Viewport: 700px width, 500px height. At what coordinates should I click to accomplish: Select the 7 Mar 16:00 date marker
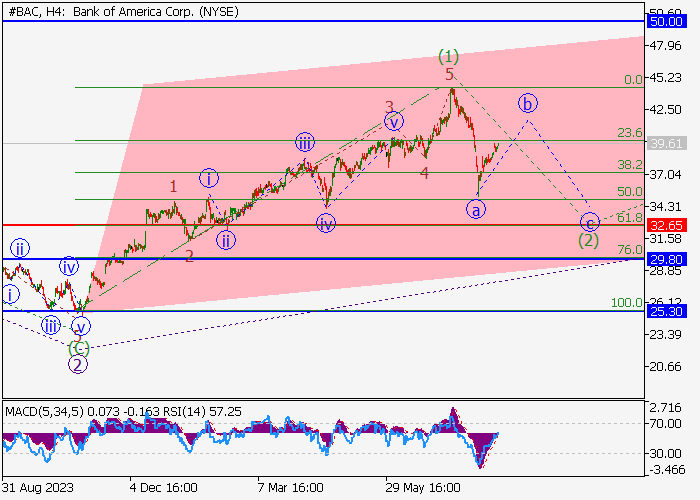point(290,488)
